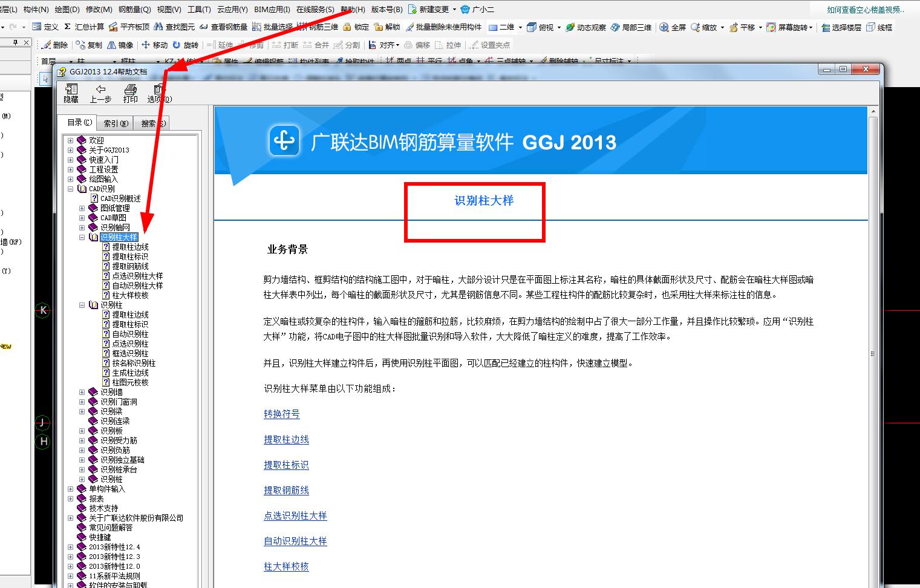920x588 pixels.
Task: Select CAD识别概述 topic in tree
Action: 120,198
